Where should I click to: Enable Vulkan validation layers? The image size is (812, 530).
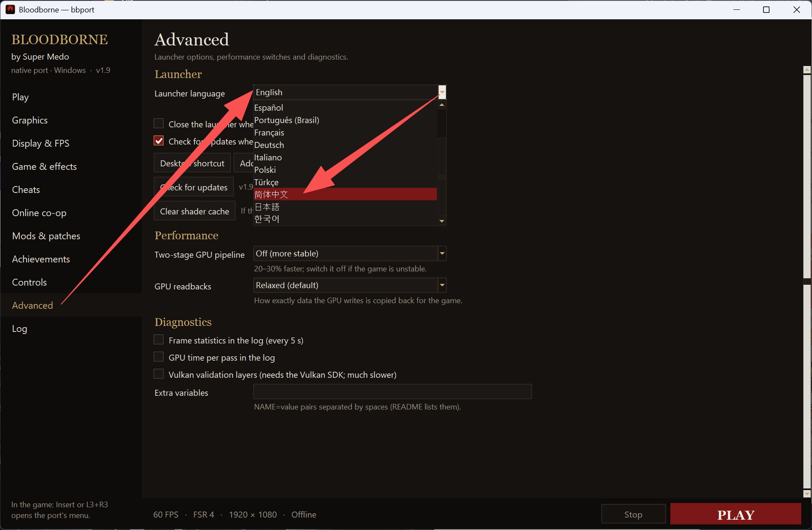pos(159,374)
